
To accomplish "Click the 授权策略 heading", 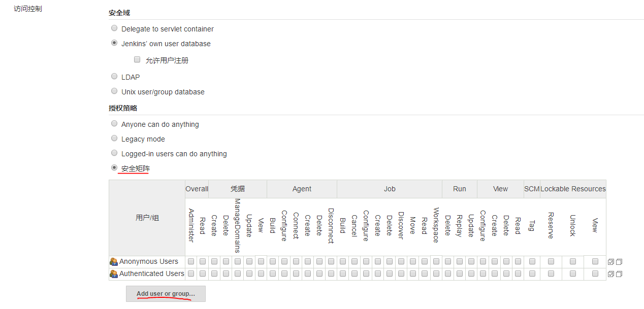I will tap(123, 108).
